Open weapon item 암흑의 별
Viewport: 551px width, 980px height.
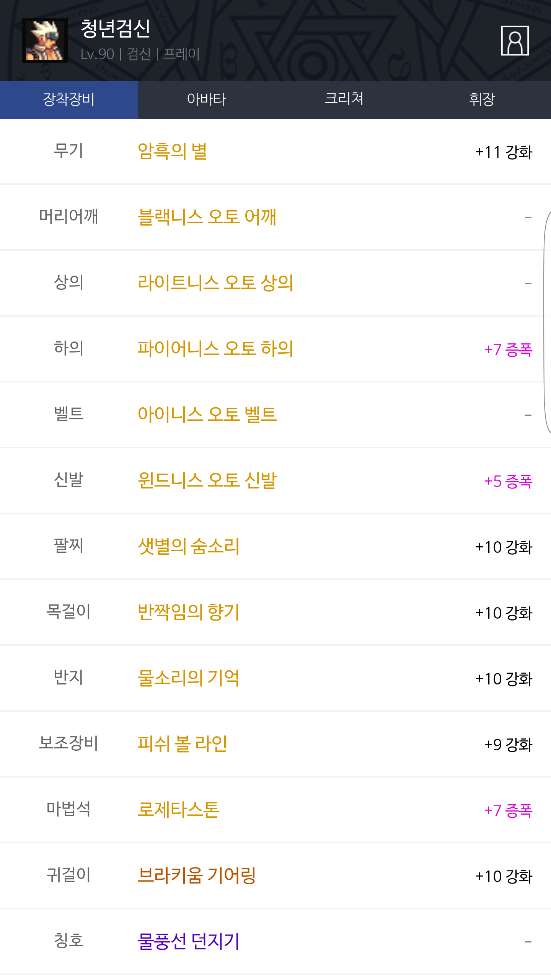click(x=172, y=152)
